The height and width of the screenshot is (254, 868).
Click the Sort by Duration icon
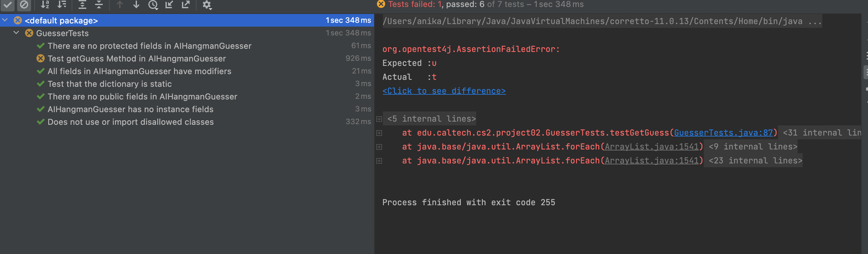(x=62, y=5)
